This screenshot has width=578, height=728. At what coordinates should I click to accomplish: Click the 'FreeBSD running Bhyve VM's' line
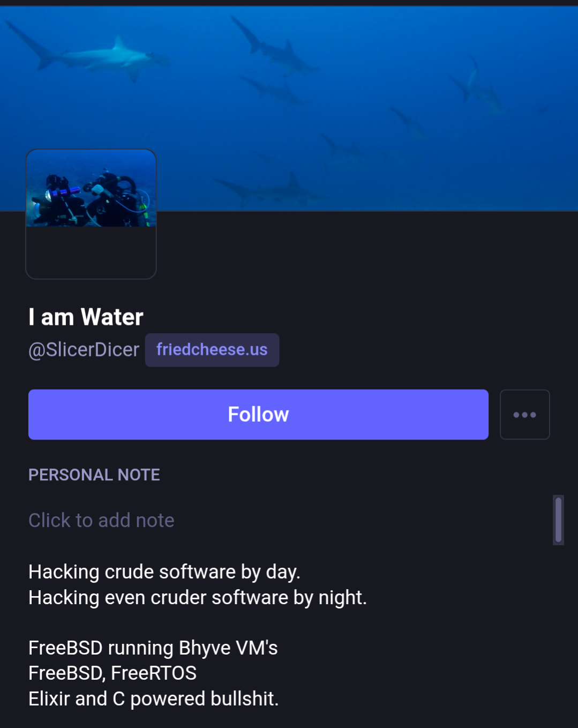tap(153, 648)
